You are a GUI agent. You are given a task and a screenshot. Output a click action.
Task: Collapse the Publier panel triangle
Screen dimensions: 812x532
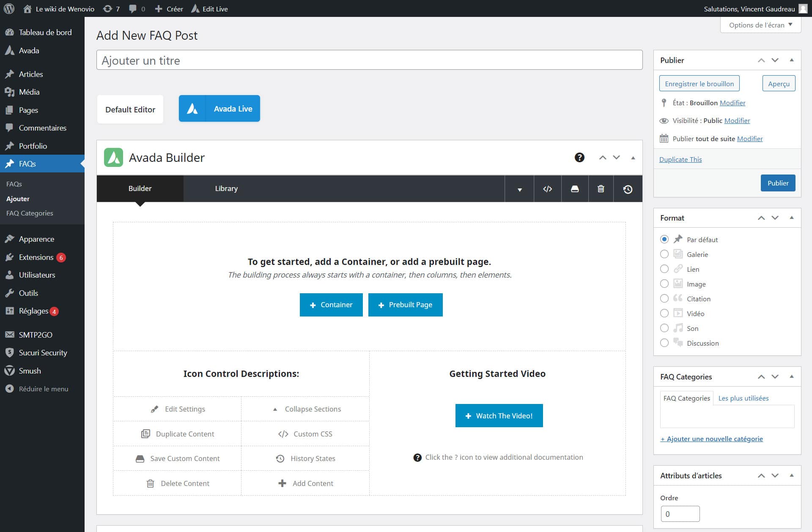tap(792, 60)
